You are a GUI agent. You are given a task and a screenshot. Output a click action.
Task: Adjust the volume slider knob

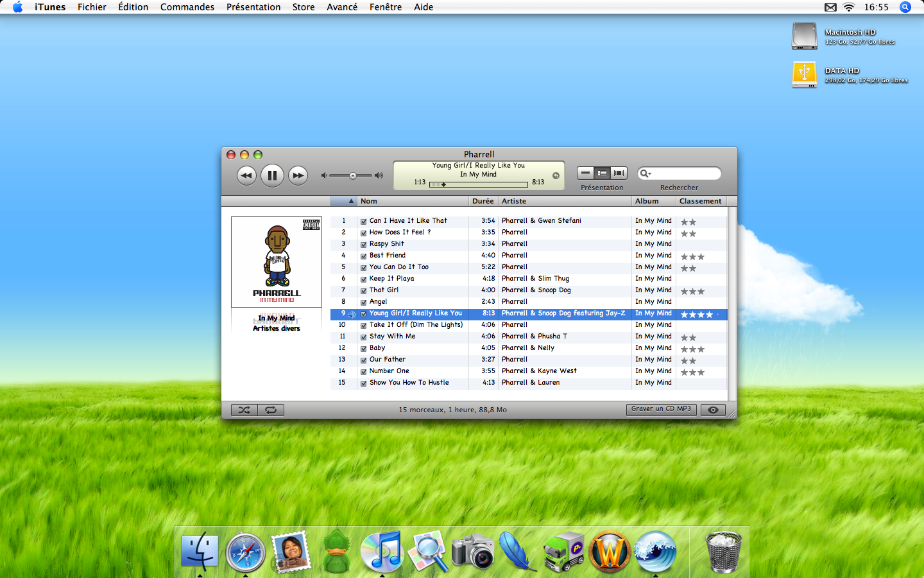click(x=353, y=175)
